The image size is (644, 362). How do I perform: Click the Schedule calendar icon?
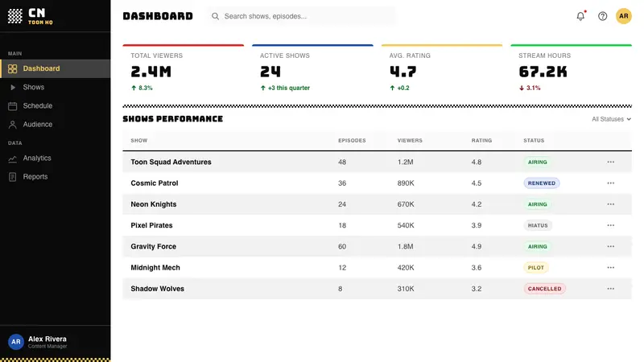pyautogui.click(x=13, y=106)
